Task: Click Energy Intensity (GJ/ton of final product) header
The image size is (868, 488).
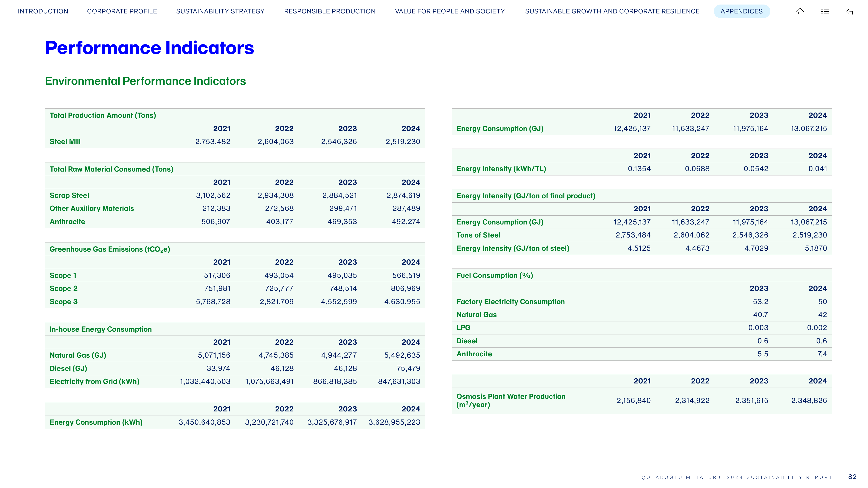Action: (526, 196)
